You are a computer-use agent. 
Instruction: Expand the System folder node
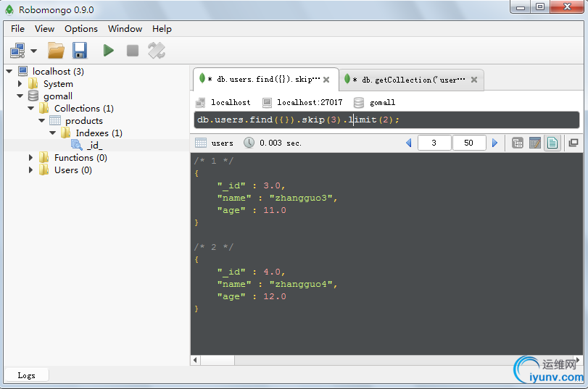coord(20,83)
